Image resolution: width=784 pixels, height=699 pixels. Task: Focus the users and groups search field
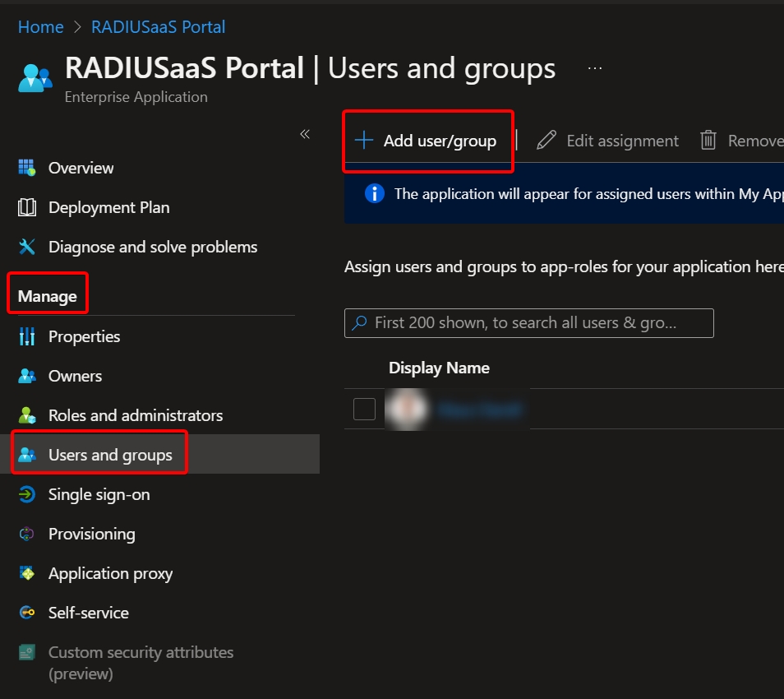(x=528, y=323)
